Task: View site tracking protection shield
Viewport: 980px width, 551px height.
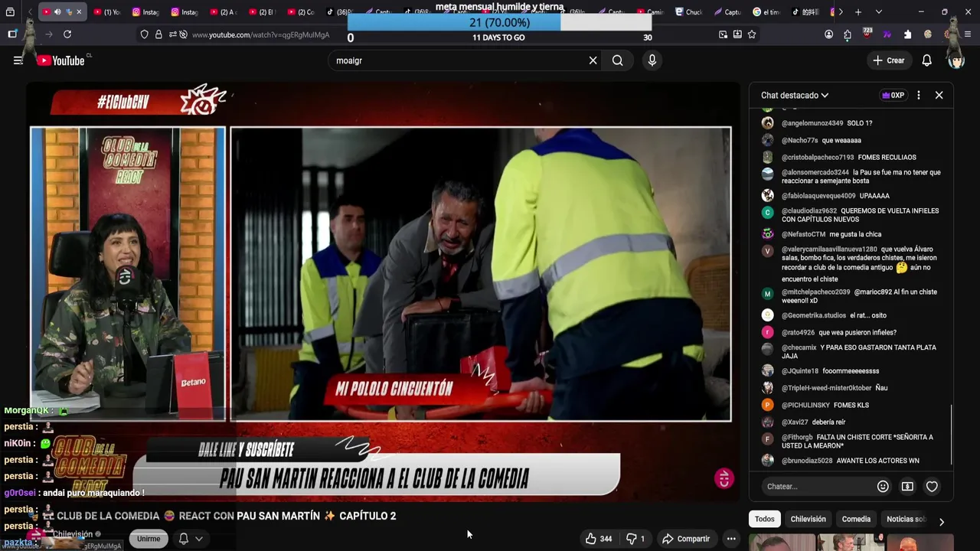Action: tap(144, 34)
